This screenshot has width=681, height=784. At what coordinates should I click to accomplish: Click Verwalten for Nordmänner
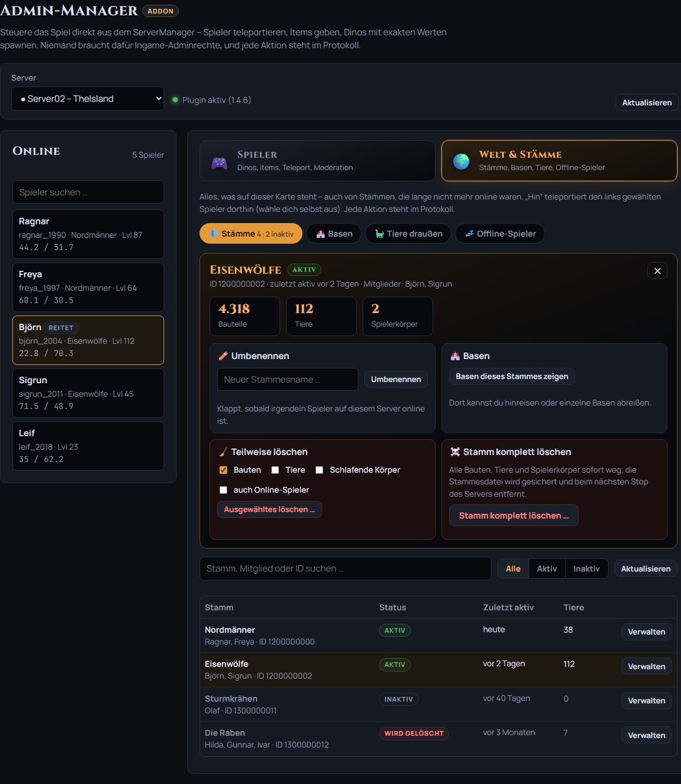(x=646, y=632)
